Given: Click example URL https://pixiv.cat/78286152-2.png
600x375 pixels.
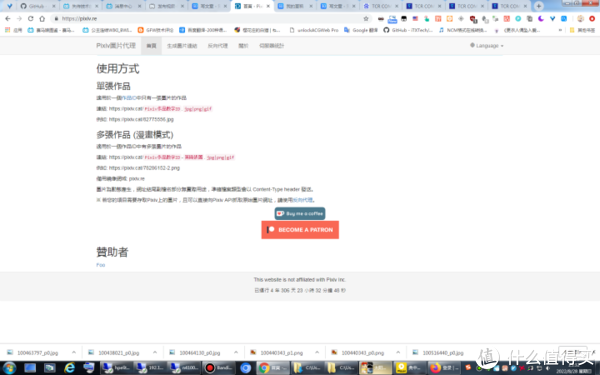Looking at the screenshot, I should point(144,168).
